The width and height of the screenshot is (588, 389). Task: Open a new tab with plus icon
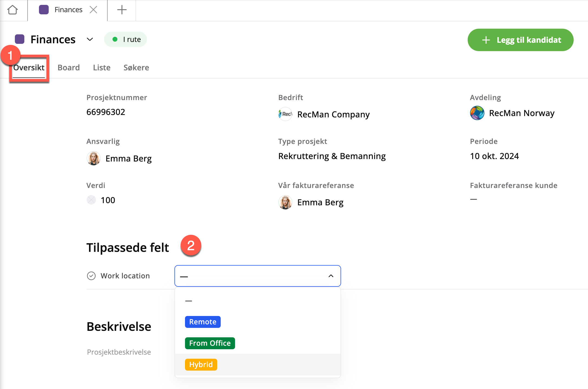(x=122, y=10)
